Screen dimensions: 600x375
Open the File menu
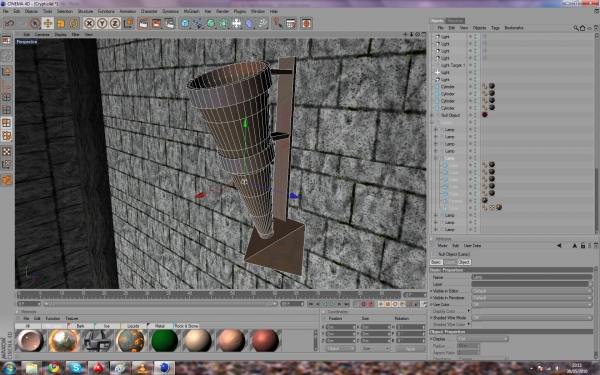[x=5, y=11]
